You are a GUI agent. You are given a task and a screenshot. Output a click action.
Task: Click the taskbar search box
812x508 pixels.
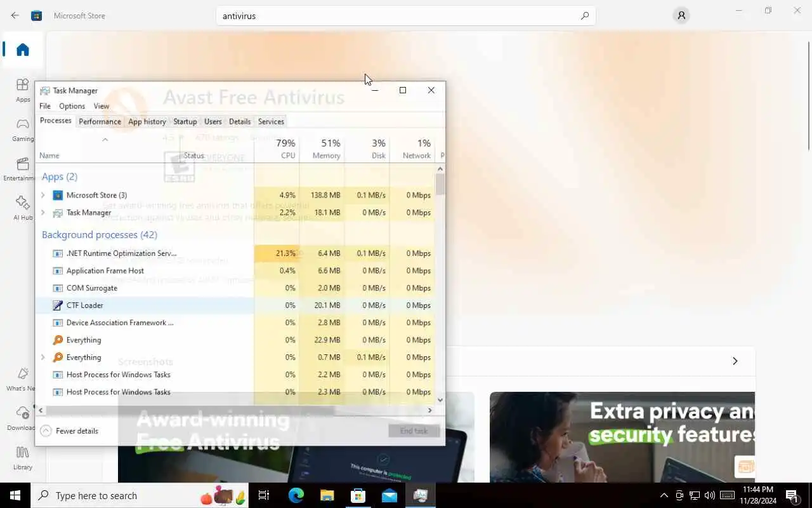pyautogui.click(x=140, y=495)
